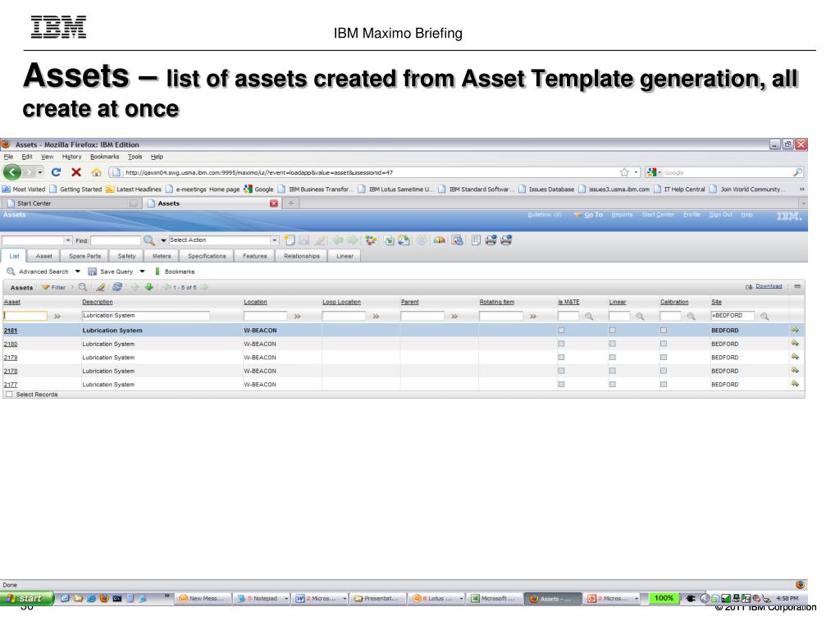Open the Meters tab
This screenshot has height=630, width=840.
coord(162,256)
